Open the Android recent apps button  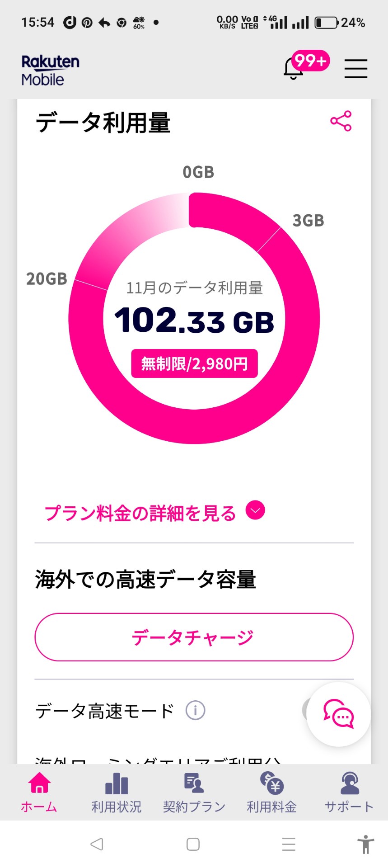289,844
